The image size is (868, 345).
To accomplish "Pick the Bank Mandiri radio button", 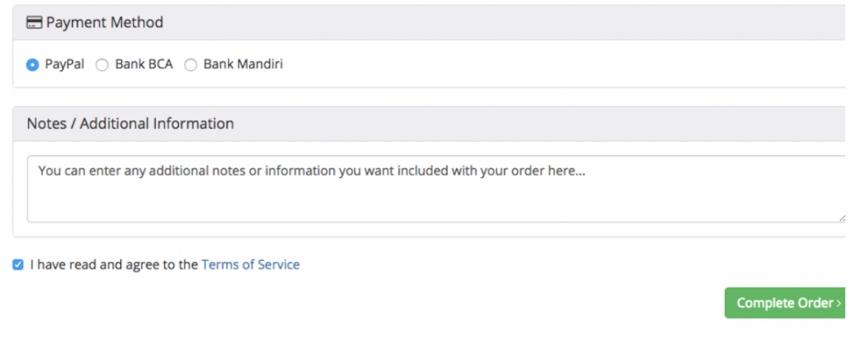I will tap(191, 64).
